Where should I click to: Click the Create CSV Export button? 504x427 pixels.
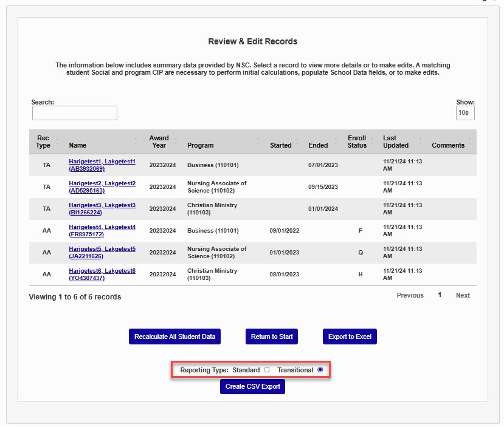pyautogui.click(x=252, y=386)
